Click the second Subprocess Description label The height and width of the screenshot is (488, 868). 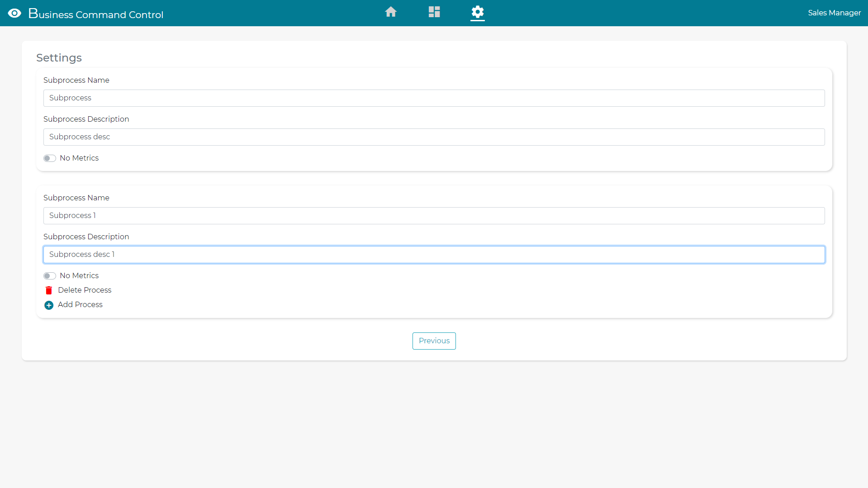(x=86, y=237)
